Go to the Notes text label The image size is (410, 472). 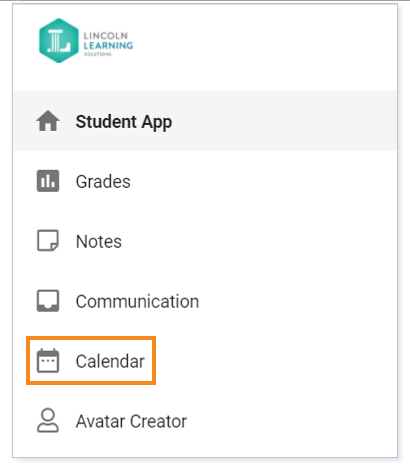coord(99,241)
